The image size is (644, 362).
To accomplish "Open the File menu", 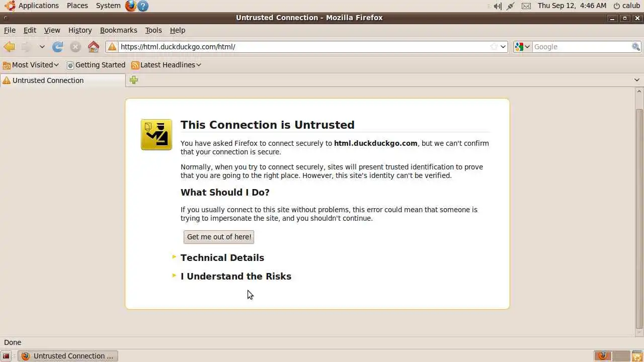I will point(10,30).
